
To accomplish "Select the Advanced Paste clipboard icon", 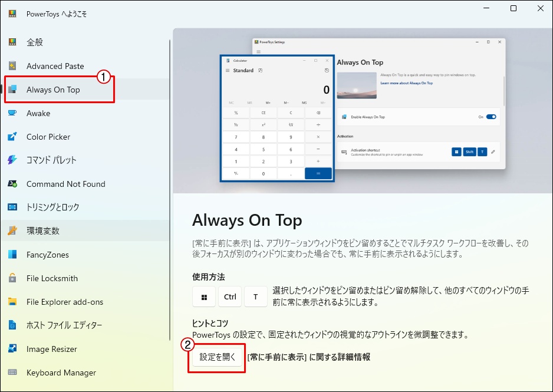I will pyautogui.click(x=13, y=65).
